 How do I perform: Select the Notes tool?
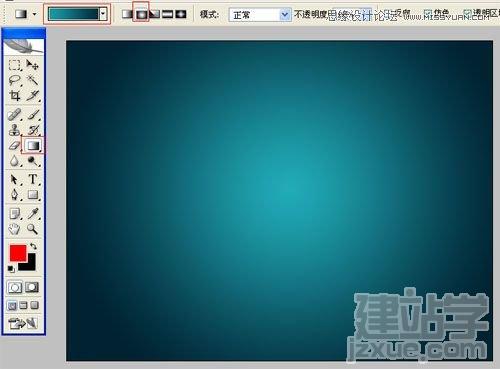pos(15,214)
